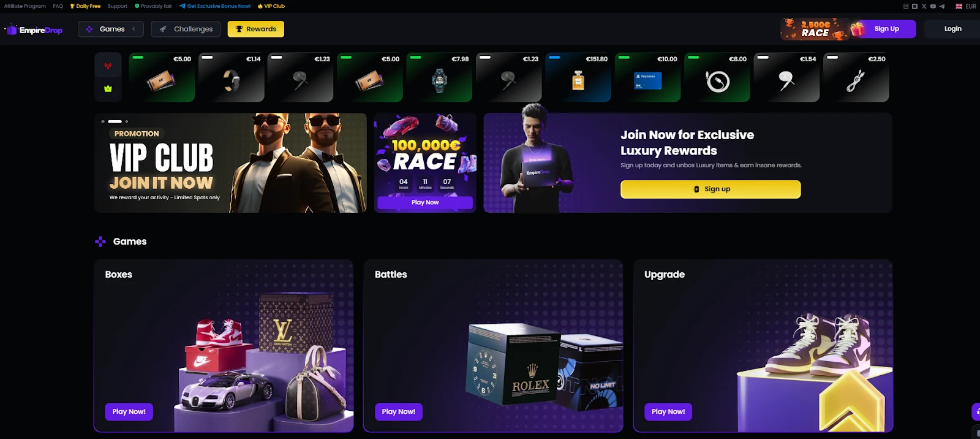
Task: Open the X (Twitter) icon
Action: point(924,6)
